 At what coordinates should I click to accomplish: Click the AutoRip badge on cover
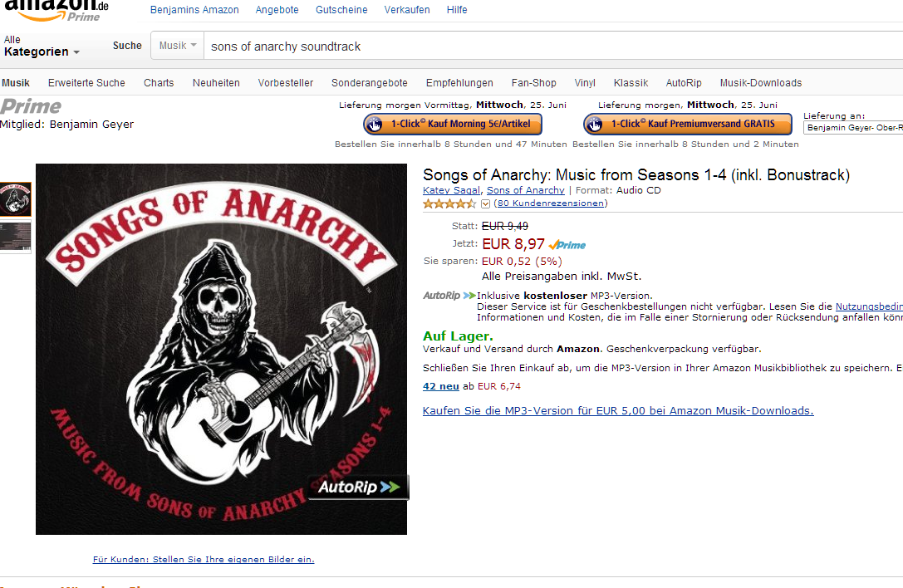(x=359, y=487)
